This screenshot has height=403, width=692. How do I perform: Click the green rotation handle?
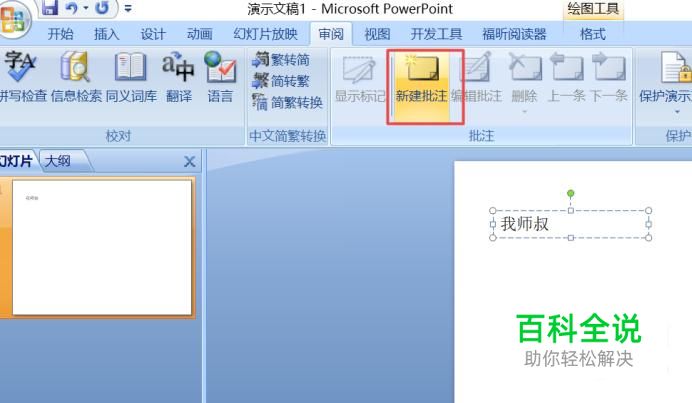(x=571, y=193)
